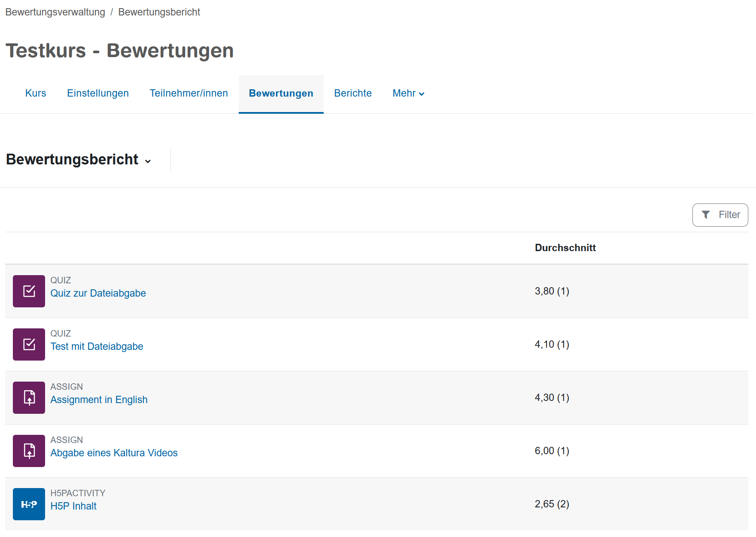
Task: Click the H5PACTIVITY type label
Action: coord(78,493)
